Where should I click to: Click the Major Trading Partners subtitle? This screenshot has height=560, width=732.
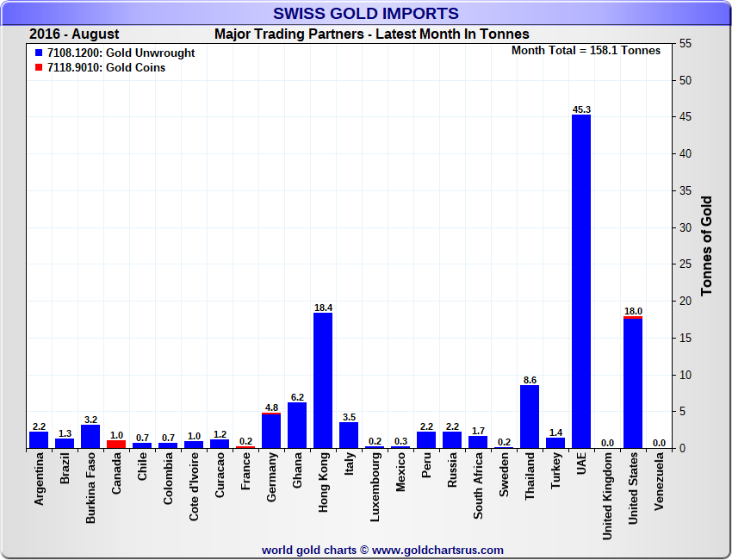click(371, 34)
